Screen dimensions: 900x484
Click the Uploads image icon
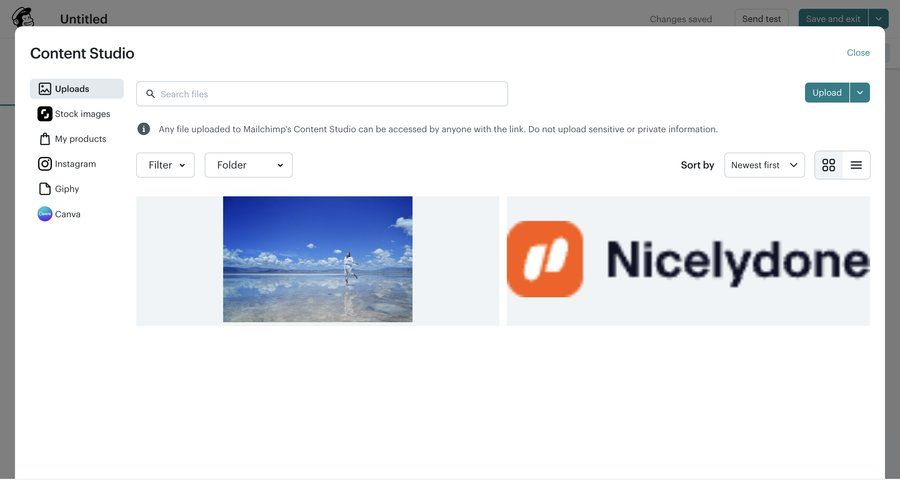45,89
